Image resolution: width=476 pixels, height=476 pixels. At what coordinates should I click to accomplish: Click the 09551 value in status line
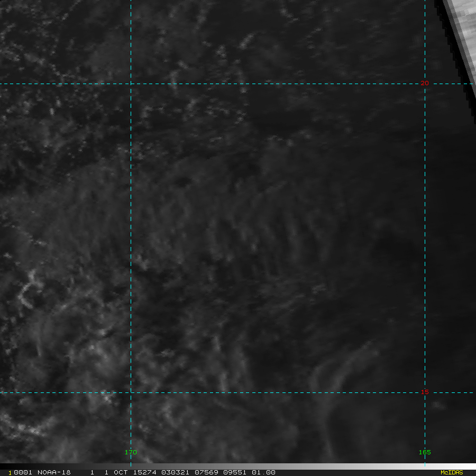click(235, 472)
